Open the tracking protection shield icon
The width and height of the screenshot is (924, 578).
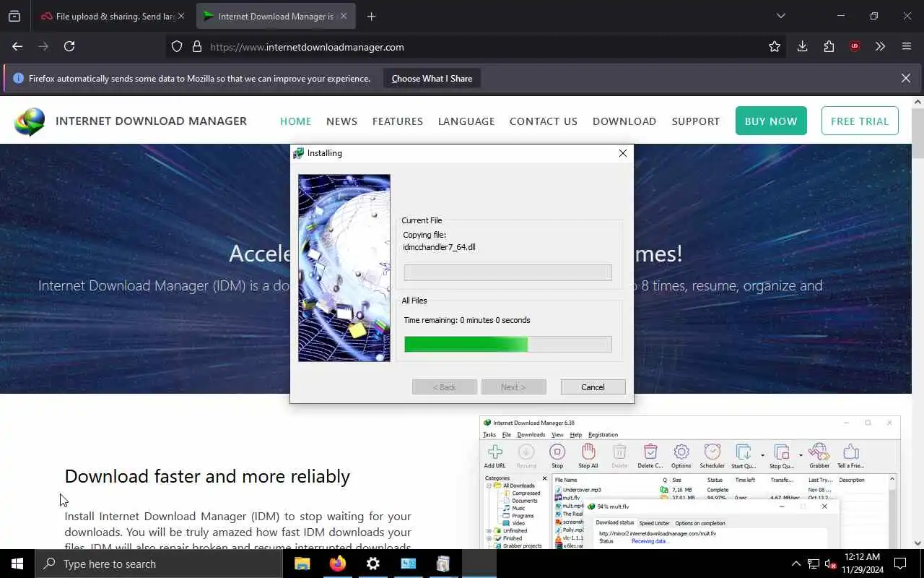pos(177,47)
